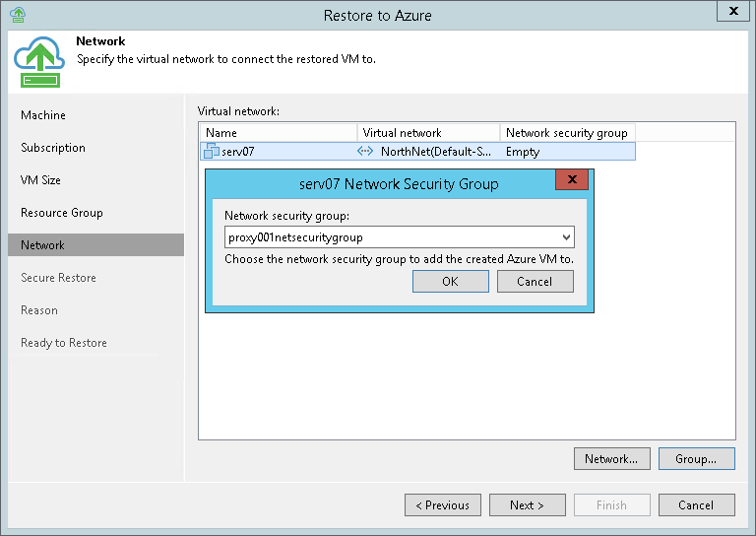Proceed with the Next button

[528, 505]
